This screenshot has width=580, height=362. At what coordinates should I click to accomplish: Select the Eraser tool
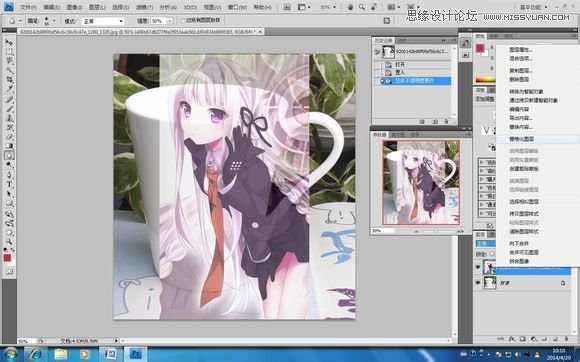(9, 137)
